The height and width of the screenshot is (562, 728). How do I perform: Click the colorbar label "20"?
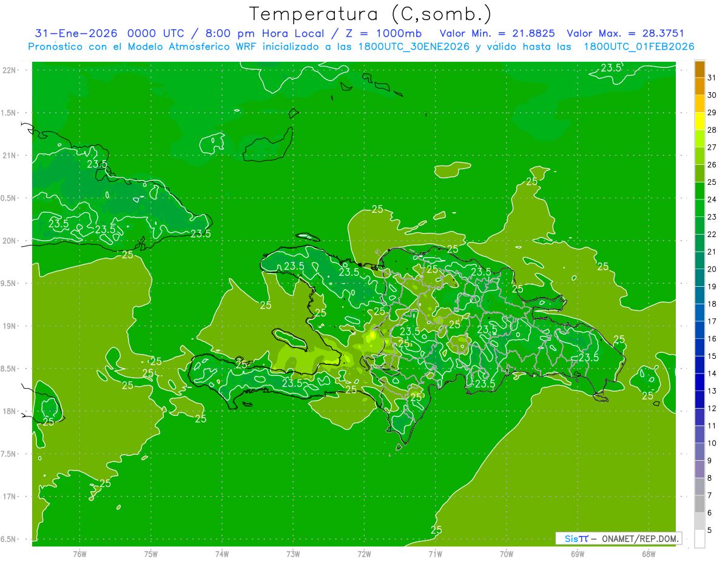[712, 269]
